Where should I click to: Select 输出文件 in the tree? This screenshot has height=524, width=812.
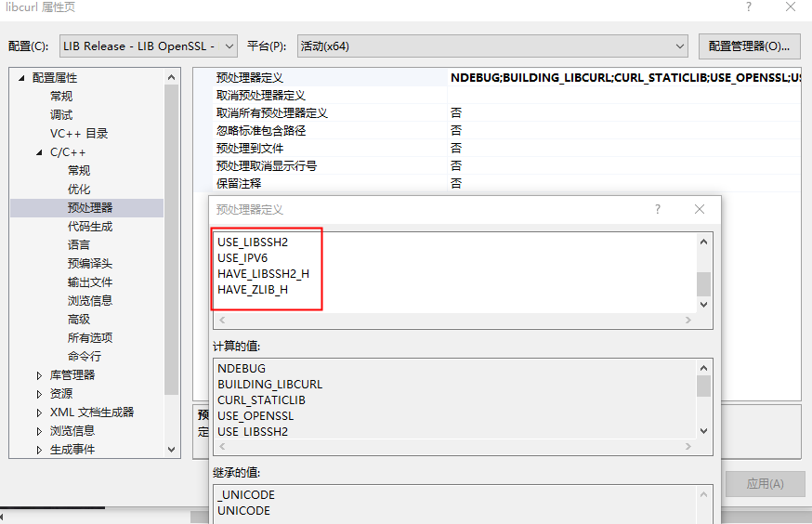click(90, 282)
